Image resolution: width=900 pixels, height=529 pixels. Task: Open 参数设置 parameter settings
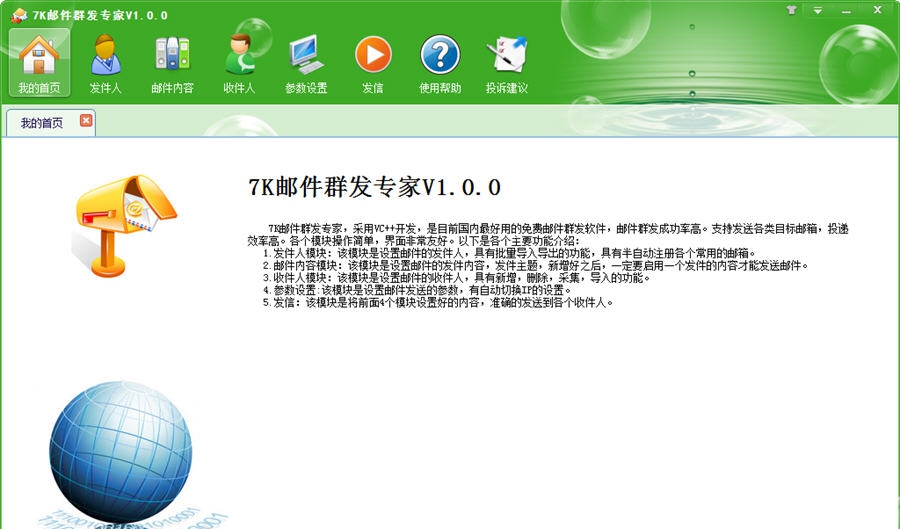point(306,63)
